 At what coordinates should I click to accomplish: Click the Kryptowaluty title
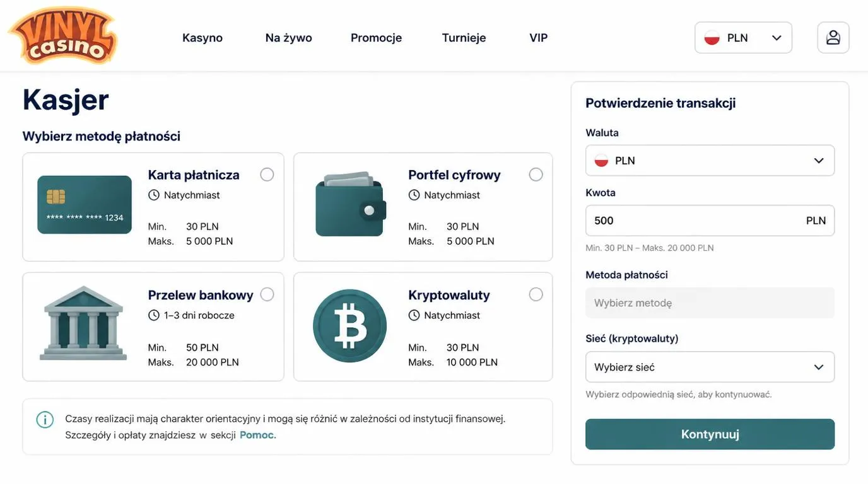(x=449, y=295)
